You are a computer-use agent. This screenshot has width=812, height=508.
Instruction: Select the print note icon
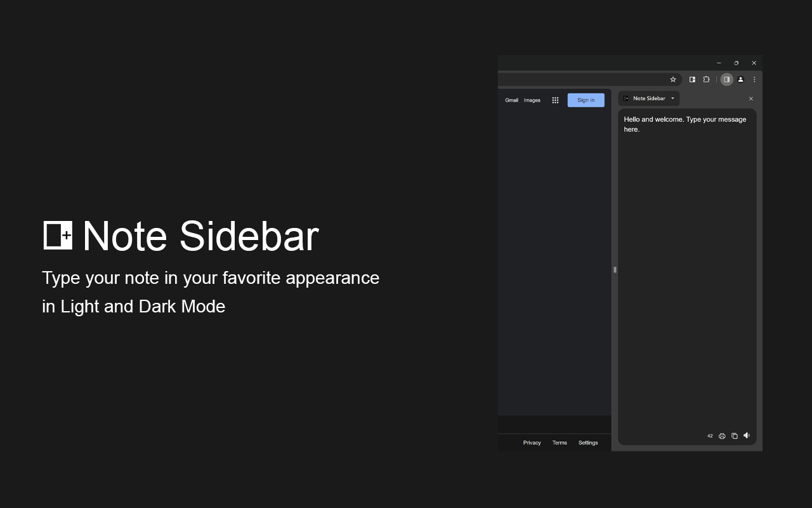pyautogui.click(x=722, y=436)
